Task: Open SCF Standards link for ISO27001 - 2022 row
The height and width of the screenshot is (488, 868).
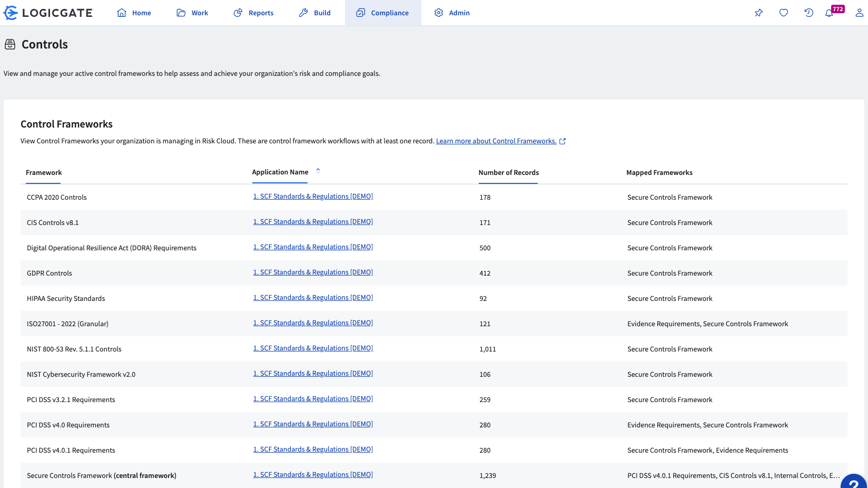Action: click(x=313, y=323)
